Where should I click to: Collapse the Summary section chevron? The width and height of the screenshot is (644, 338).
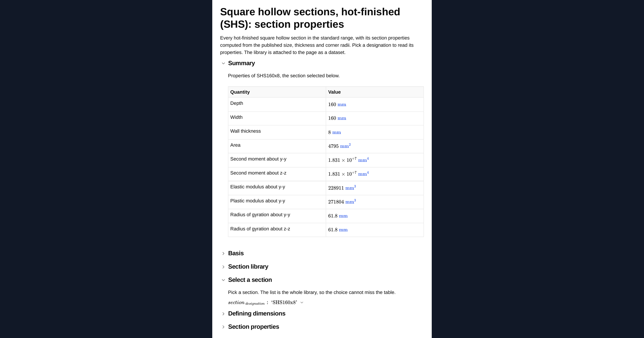(223, 63)
